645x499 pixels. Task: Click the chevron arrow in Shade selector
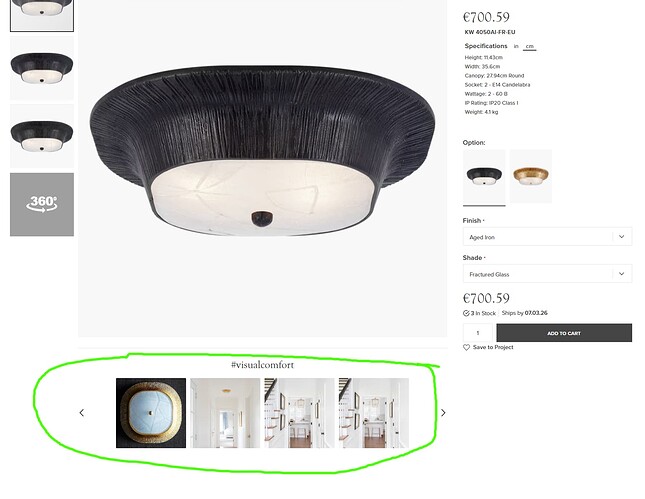622,274
